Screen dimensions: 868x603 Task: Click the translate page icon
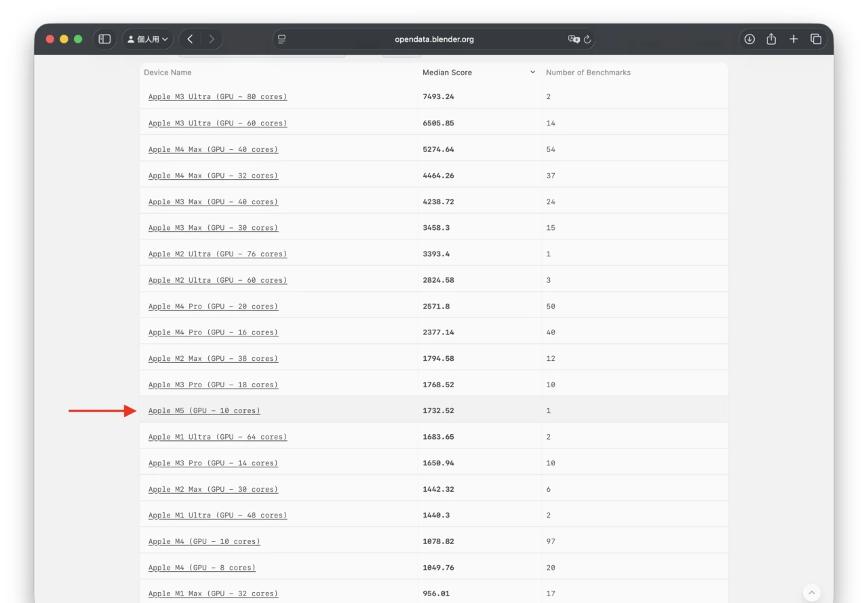click(574, 39)
